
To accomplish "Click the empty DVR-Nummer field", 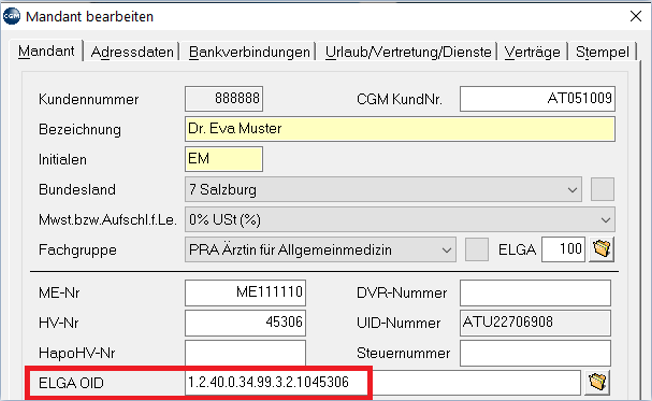I will (535, 292).
